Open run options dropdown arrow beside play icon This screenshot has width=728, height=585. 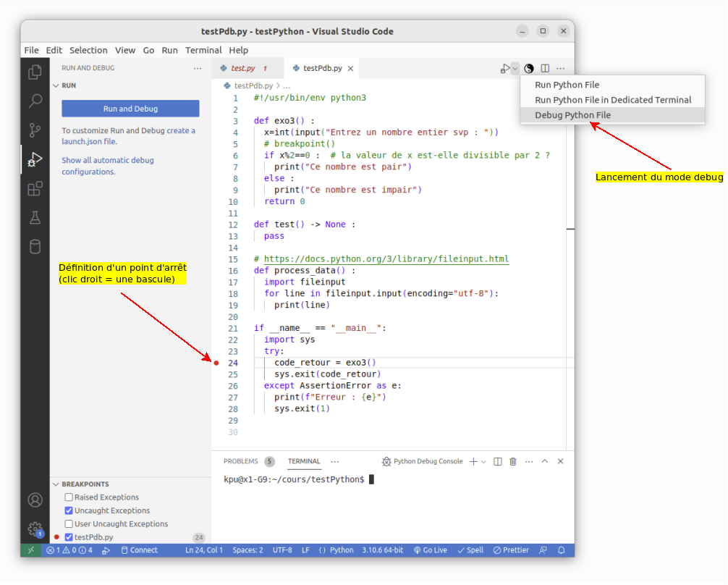click(x=515, y=69)
